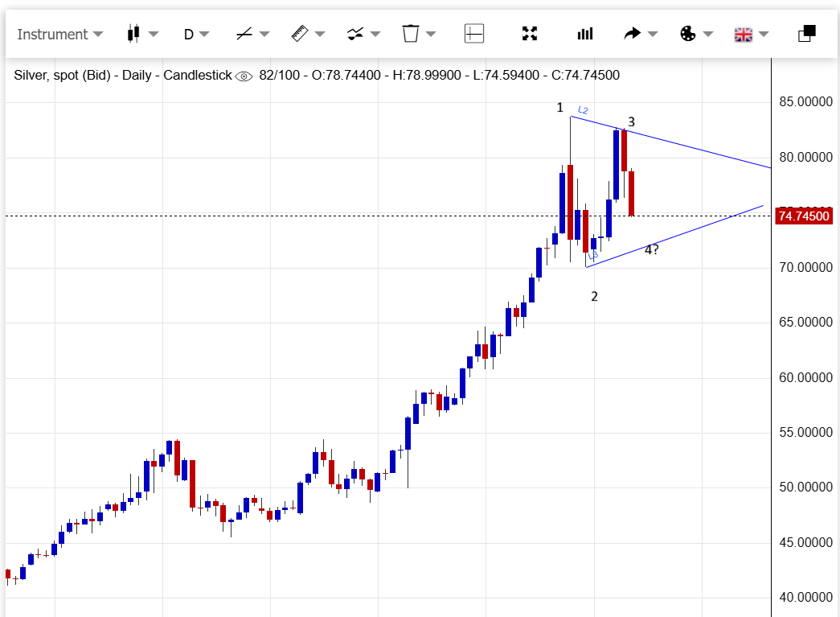
Task: Open the D timeframe dropdown
Action: tap(196, 34)
